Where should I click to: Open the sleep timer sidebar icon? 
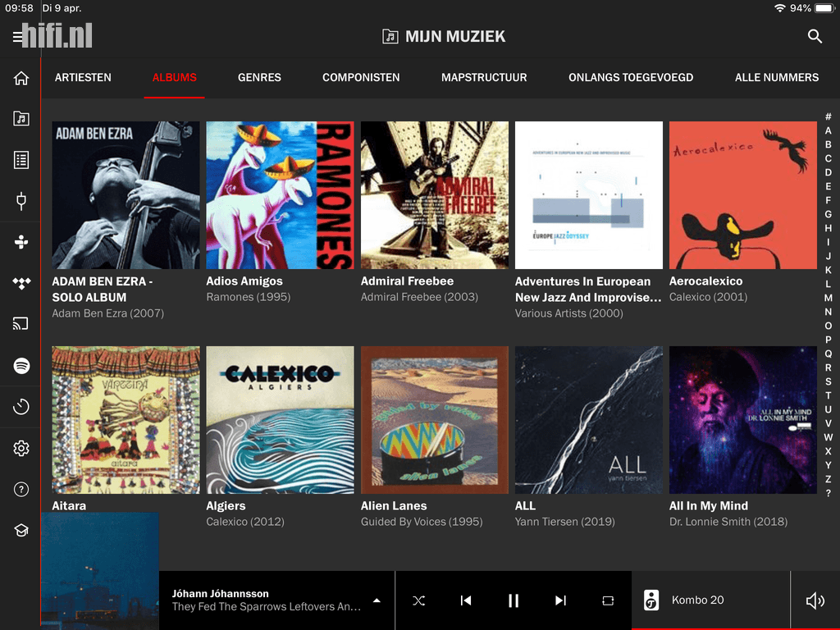(x=21, y=407)
